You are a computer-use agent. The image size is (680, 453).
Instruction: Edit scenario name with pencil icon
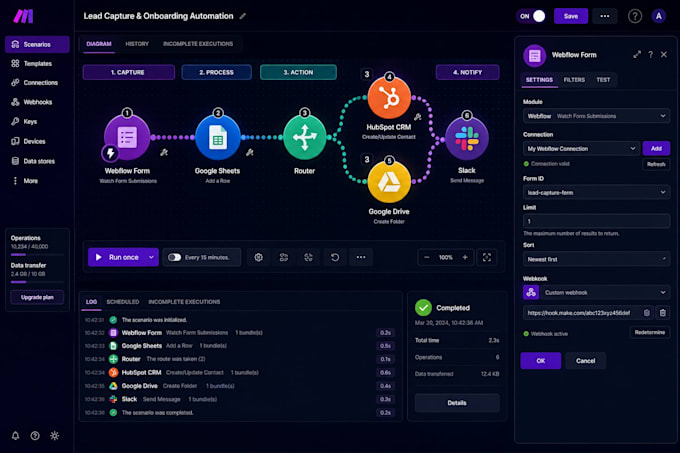click(x=243, y=16)
